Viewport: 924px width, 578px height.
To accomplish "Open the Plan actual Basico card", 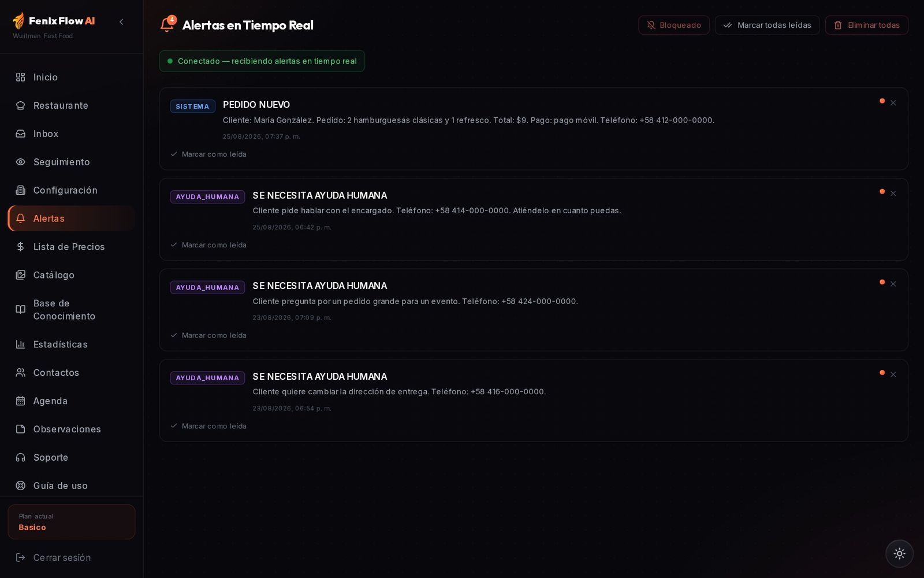I will tap(72, 522).
